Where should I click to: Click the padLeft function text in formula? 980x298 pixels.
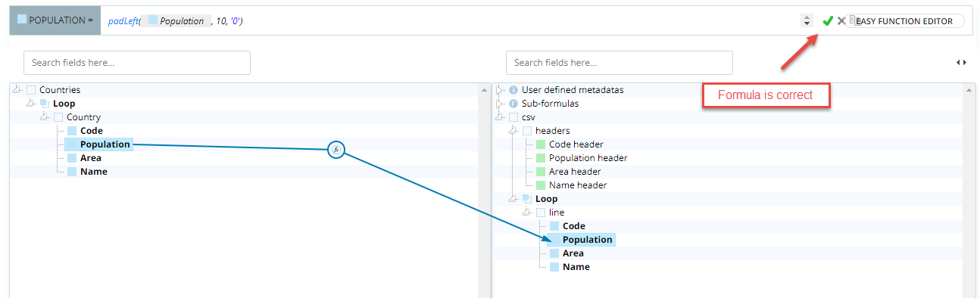[123, 21]
